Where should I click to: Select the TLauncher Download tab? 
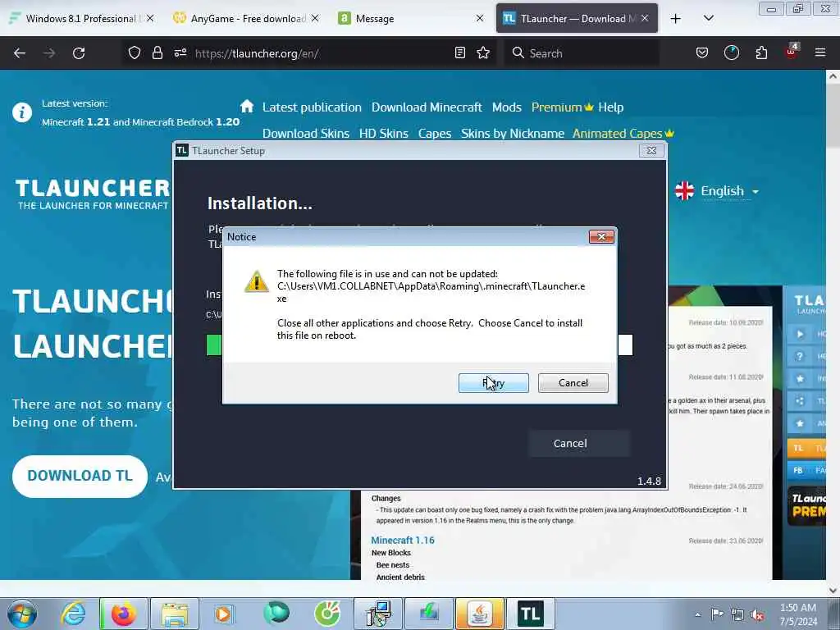577,19
